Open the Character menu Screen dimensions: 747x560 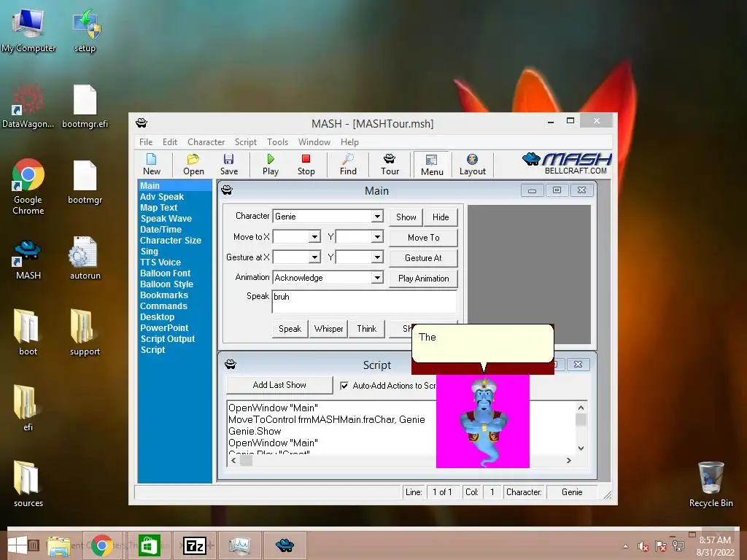(206, 142)
